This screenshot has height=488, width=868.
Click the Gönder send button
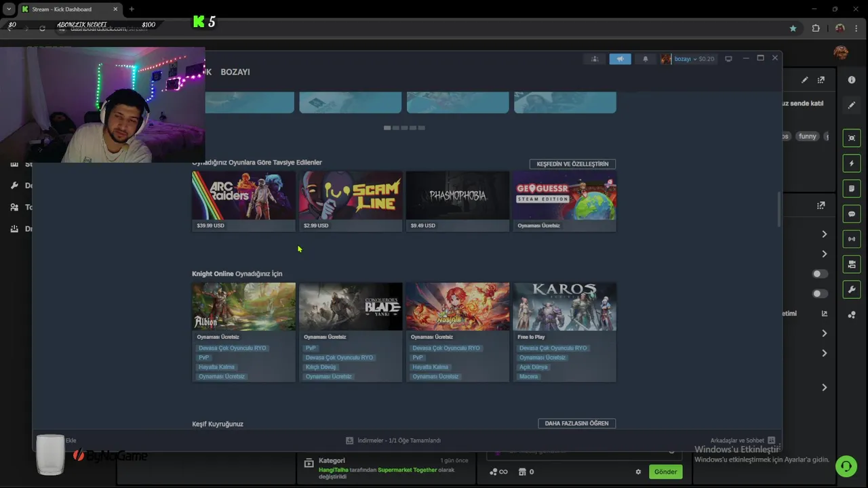(x=665, y=472)
